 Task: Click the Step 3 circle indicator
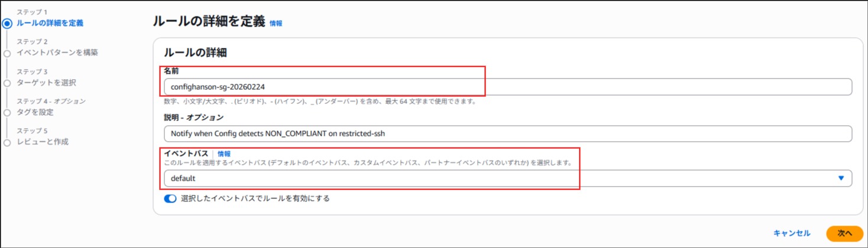(7, 83)
